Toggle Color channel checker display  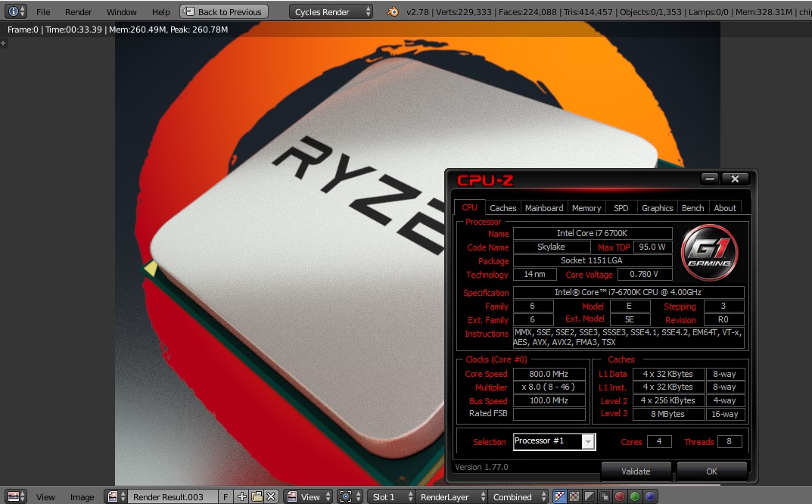575,496
